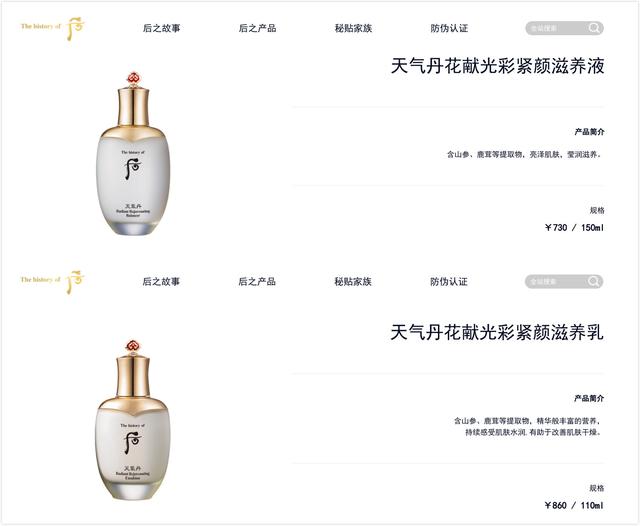Open 秘贴家族 in the top navigation
Image resolution: width=640 pixels, height=526 pixels.
coord(353,28)
